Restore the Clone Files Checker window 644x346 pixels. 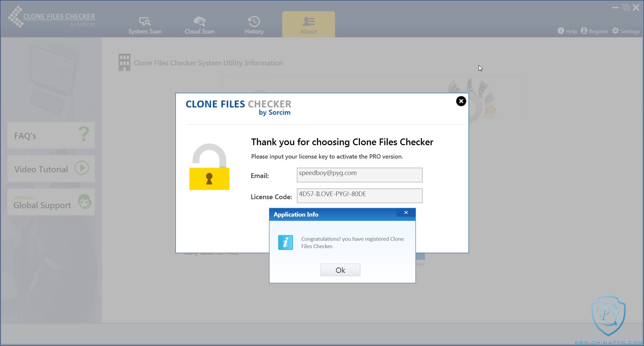[626, 7]
